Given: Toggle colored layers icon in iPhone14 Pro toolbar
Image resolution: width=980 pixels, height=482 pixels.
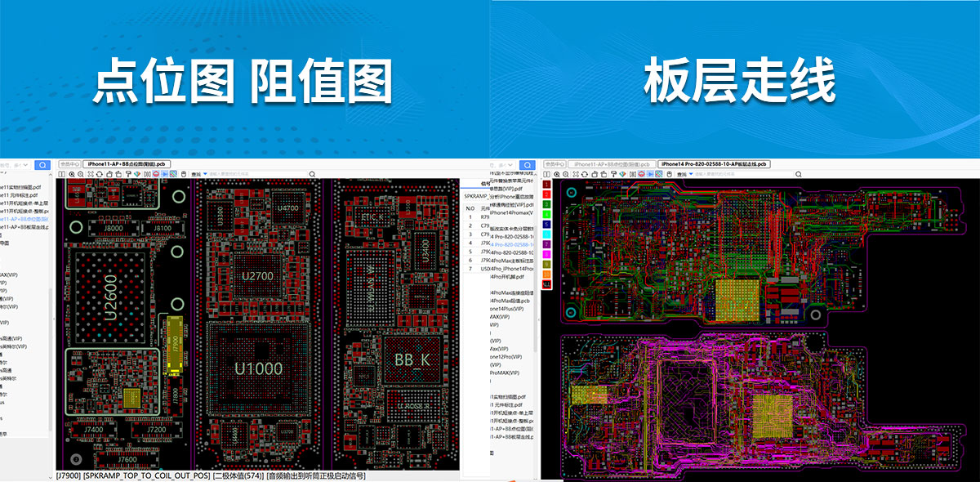Looking at the screenshot, I should click(x=659, y=174).
